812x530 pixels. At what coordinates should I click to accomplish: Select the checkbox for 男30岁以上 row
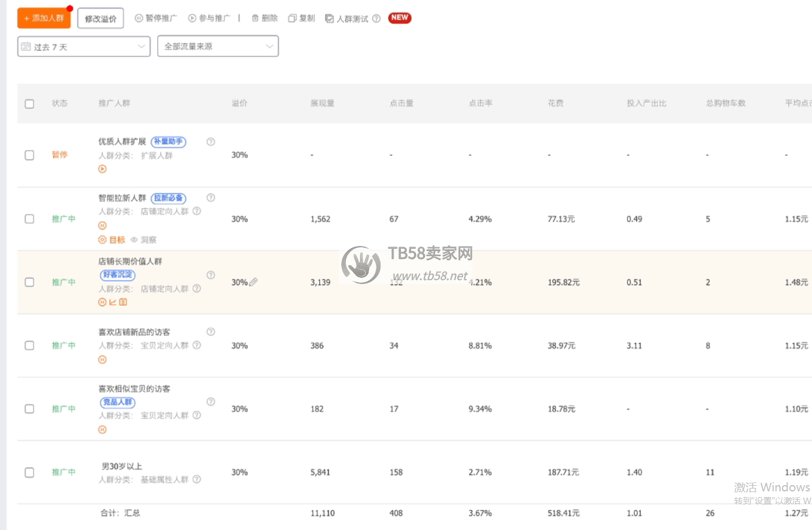click(30, 472)
